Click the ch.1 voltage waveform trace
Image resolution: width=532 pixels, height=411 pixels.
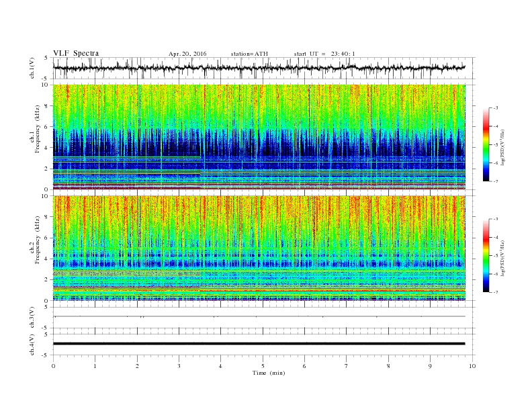[259, 68]
